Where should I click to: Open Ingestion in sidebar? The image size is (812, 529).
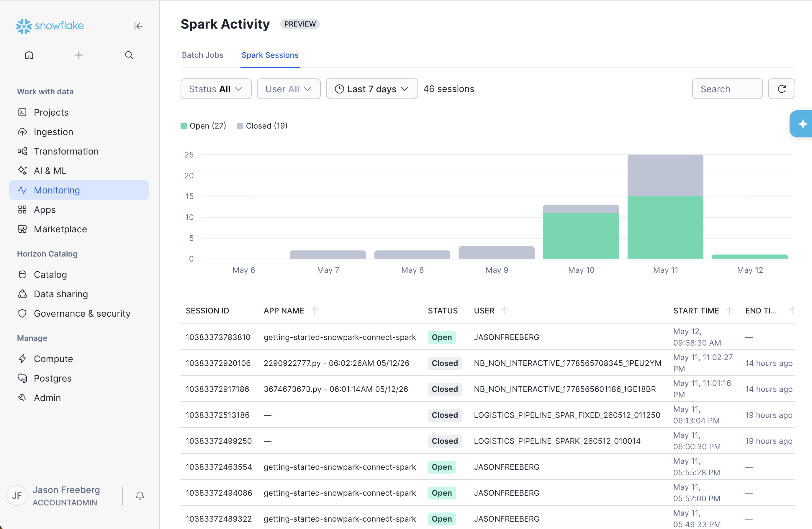point(79,132)
